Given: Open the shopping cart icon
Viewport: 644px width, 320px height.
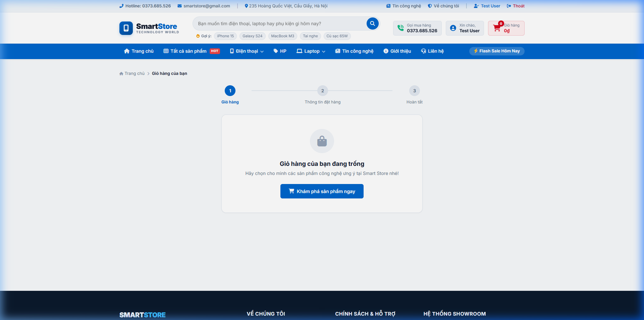Looking at the screenshot, I should click(497, 28).
